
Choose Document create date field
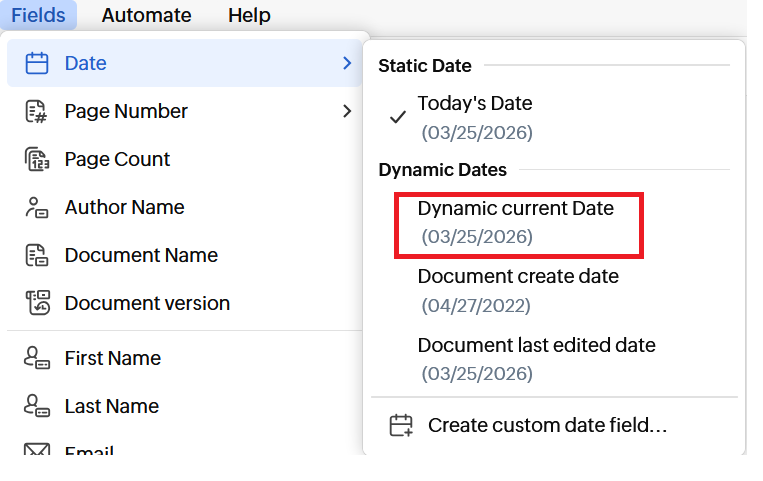(518, 289)
